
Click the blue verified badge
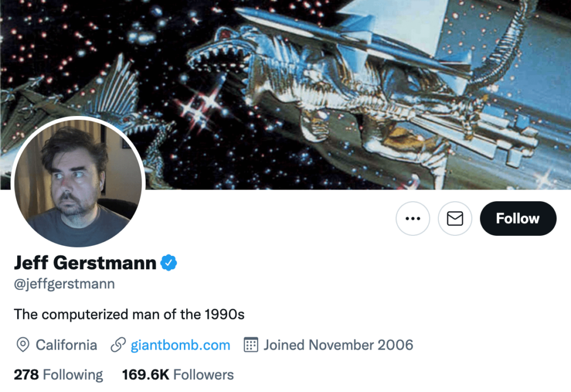[169, 262]
